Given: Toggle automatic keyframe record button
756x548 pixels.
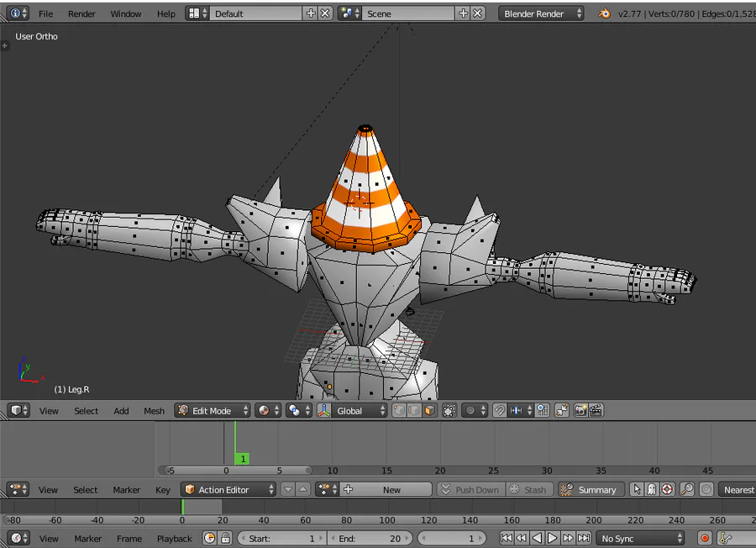Looking at the screenshot, I should [x=705, y=539].
